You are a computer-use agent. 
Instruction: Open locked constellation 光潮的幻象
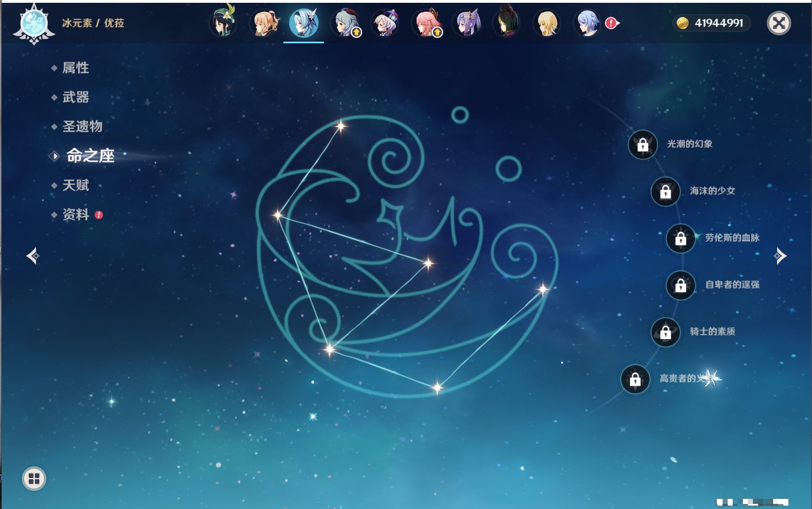643,145
